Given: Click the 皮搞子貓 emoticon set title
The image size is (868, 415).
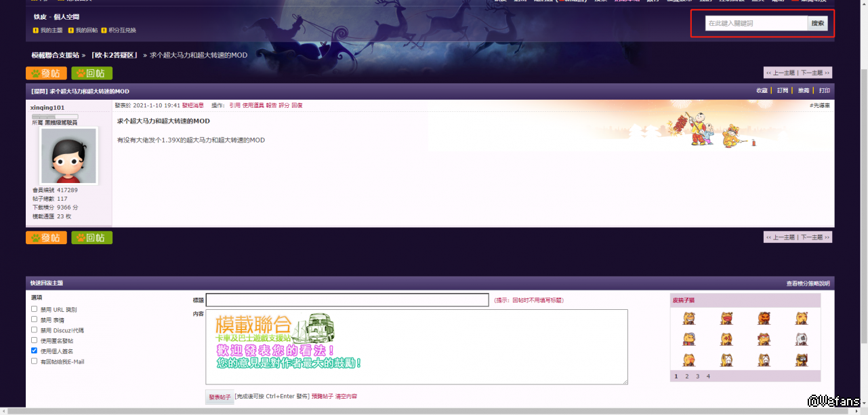Looking at the screenshot, I should pos(683,300).
